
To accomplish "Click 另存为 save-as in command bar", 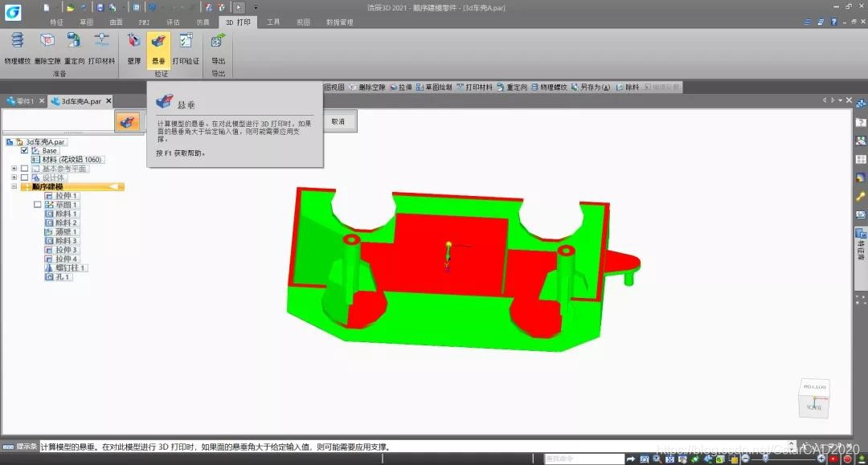I will (x=591, y=88).
